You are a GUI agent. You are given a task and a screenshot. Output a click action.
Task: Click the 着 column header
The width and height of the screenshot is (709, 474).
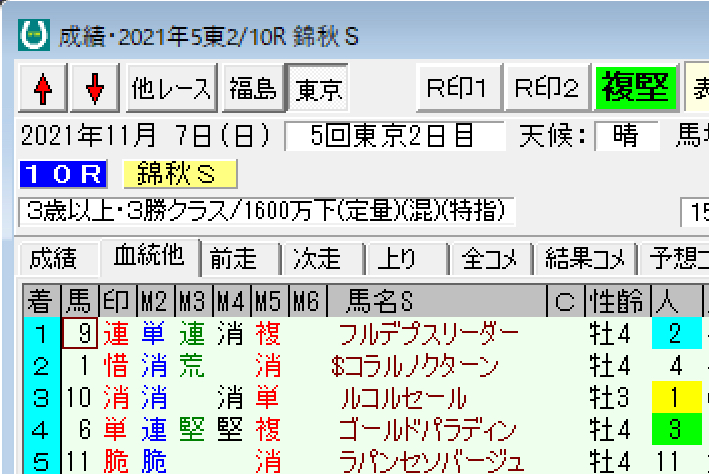(41, 301)
